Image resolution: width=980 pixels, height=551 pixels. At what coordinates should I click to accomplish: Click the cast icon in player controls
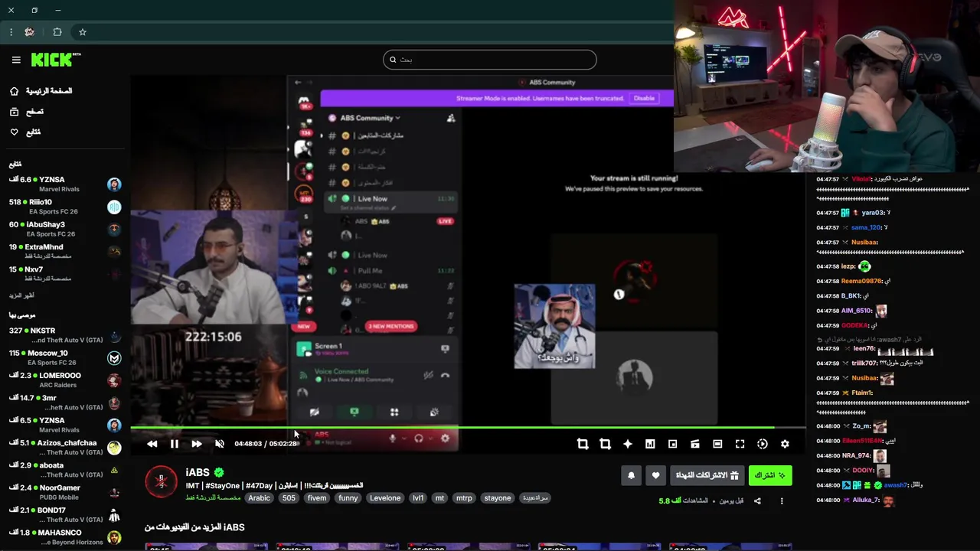(695, 444)
